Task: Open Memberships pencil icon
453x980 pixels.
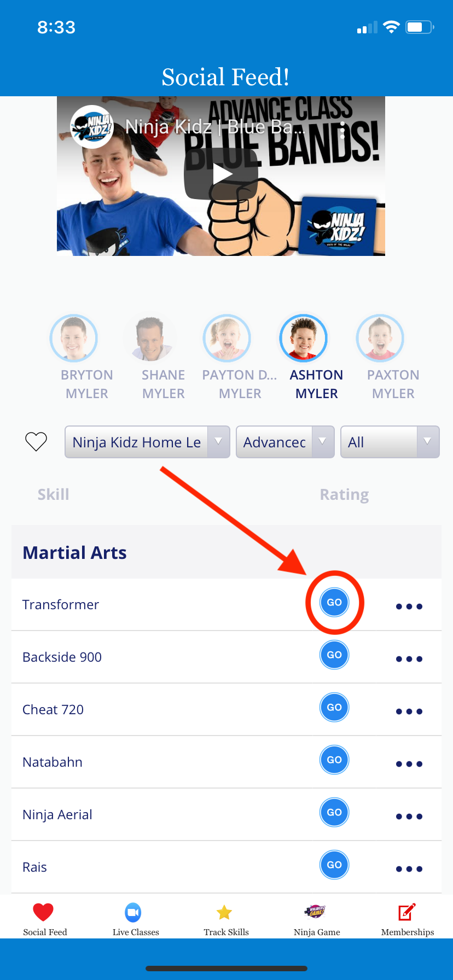Action: [x=407, y=912]
